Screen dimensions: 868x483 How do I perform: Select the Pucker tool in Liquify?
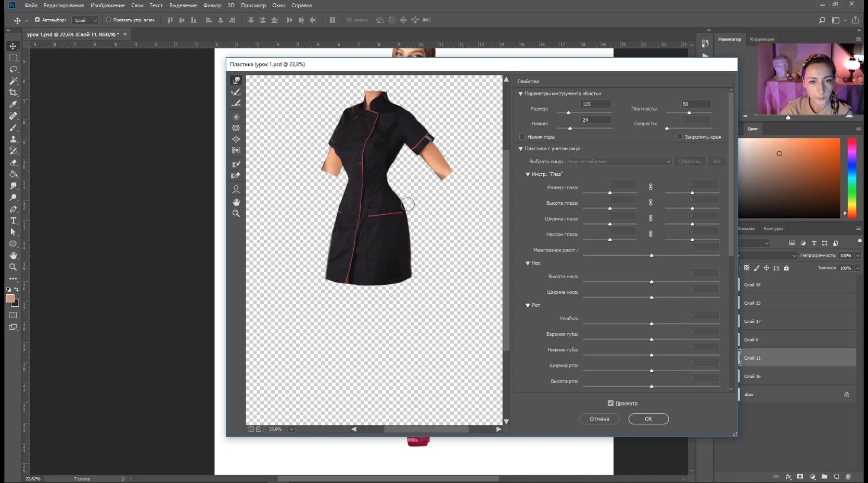coord(236,128)
